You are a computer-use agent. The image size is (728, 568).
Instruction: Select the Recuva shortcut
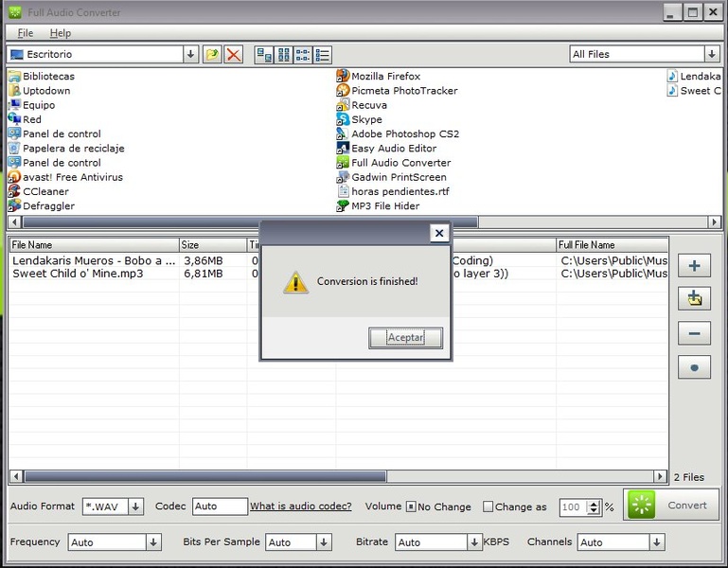[362, 105]
